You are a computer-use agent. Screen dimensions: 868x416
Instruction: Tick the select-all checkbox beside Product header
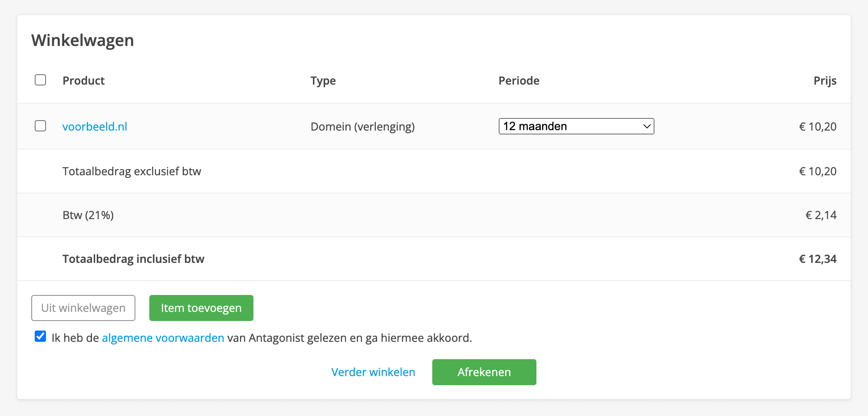pyautogui.click(x=40, y=80)
